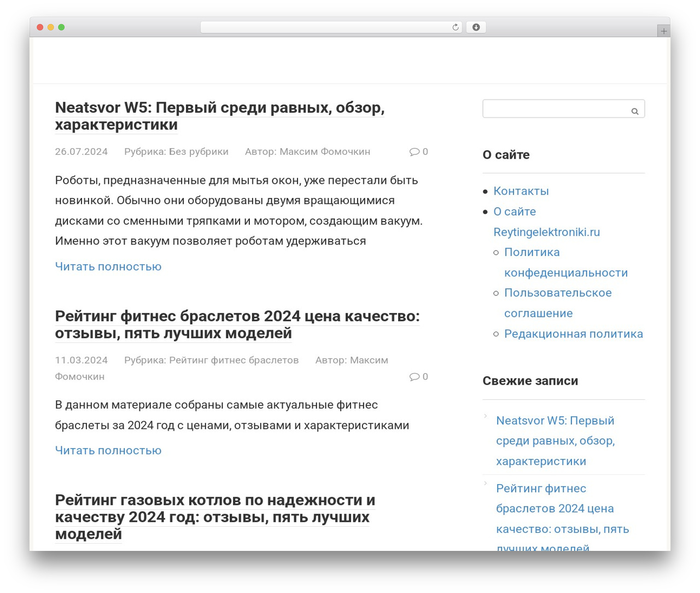
Task: Open fitness bracelets entry in recent posts
Action: [563, 518]
